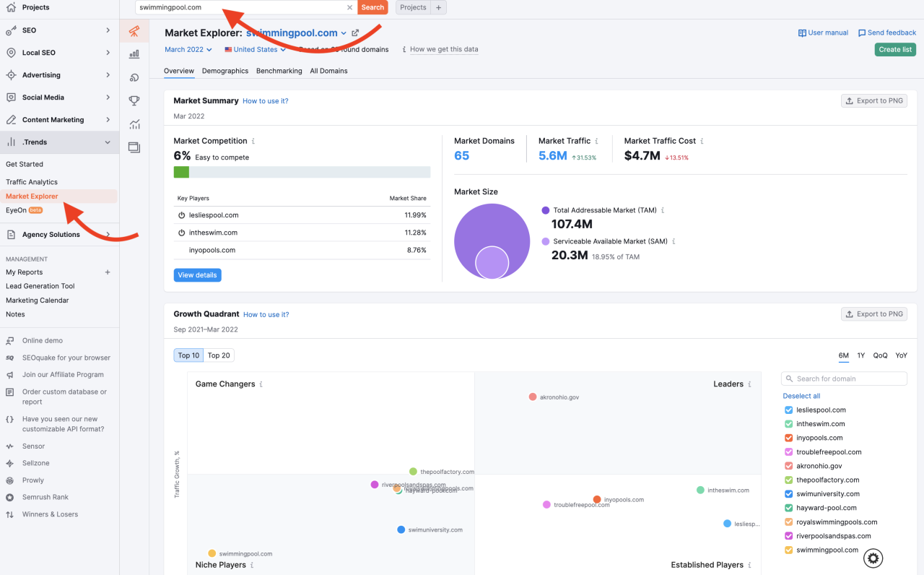Show info for Serviceable Available Market
This screenshot has width=924, height=575.
pos(674,241)
